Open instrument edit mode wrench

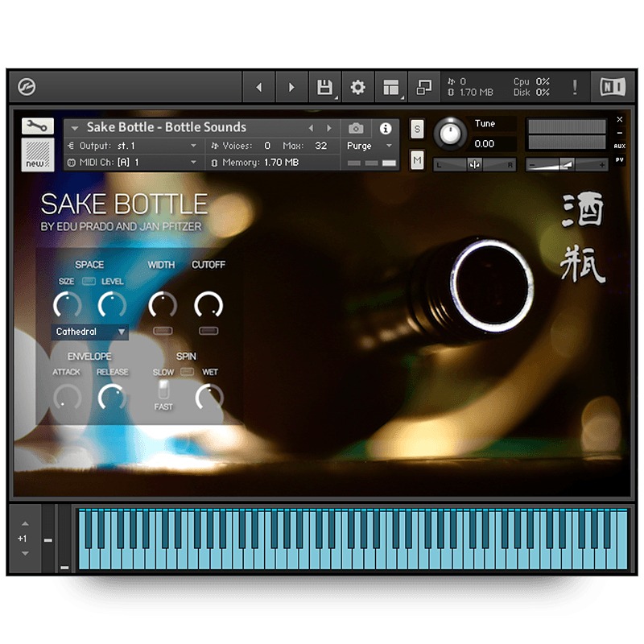37,126
